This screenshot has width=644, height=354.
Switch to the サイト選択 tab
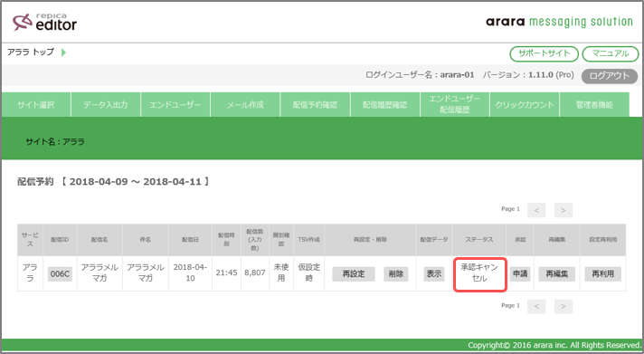(x=36, y=105)
